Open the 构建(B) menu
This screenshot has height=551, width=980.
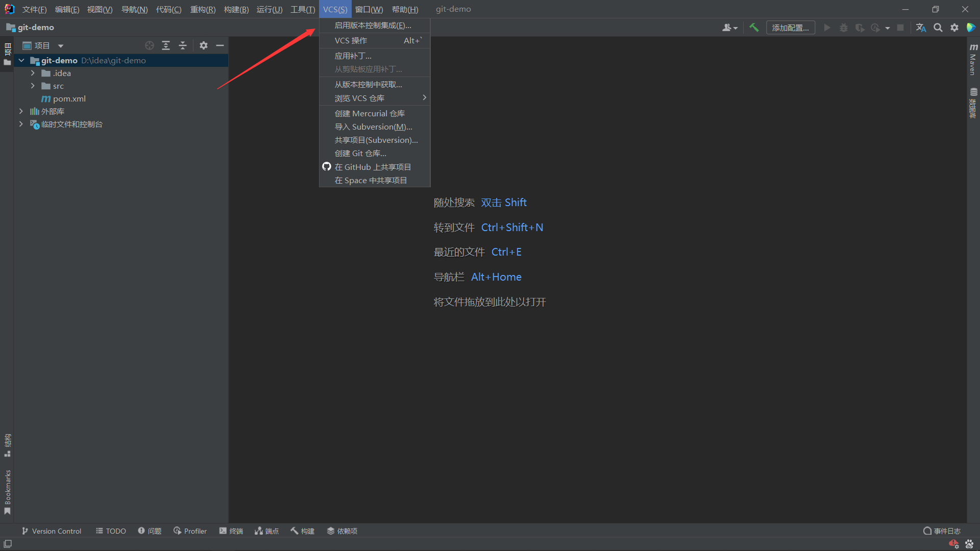(236, 9)
